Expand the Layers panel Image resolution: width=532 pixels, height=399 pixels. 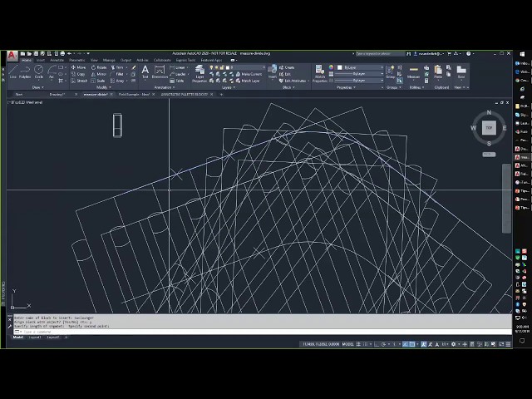point(229,87)
